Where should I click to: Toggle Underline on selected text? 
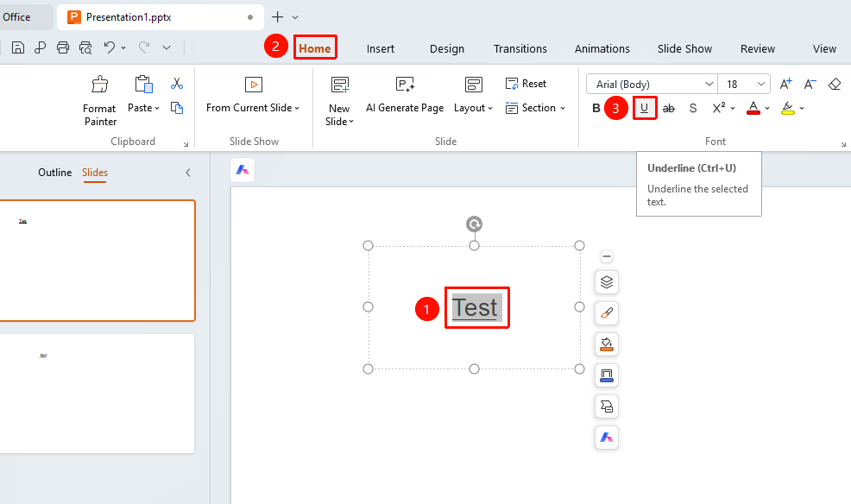pyautogui.click(x=644, y=108)
